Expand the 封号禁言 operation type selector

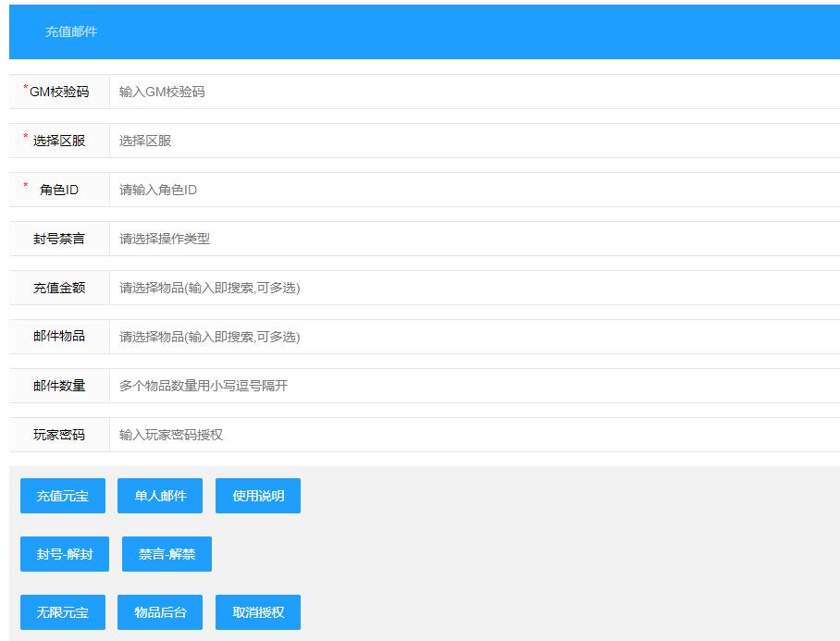tap(474, 239)
